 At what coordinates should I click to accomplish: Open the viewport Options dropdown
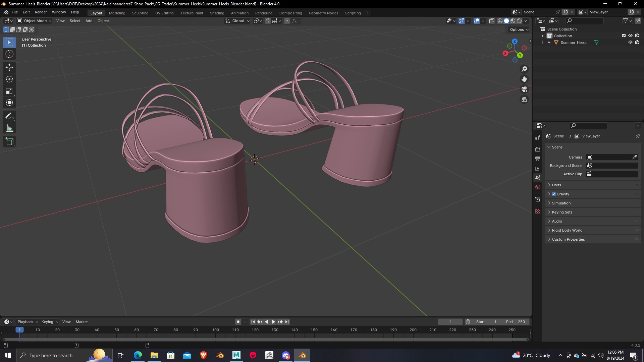pos(519,29)
